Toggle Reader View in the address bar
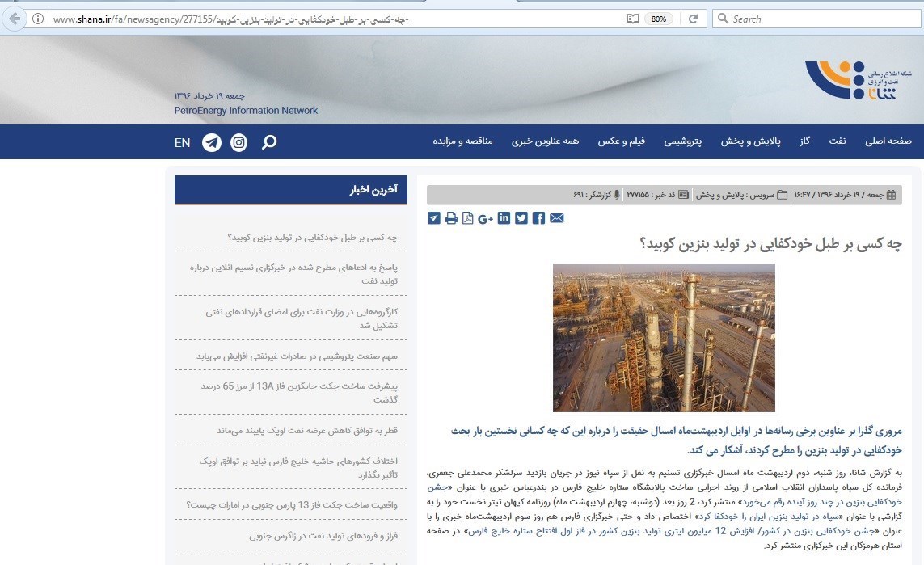The height and width of the screenshot is (565, 924). coord(632,19)
